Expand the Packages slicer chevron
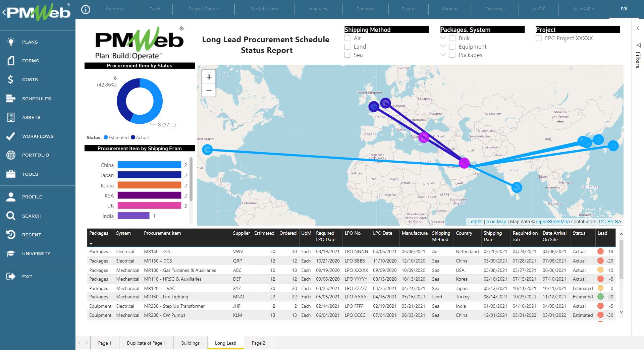This screenshot has height=350, width=644. point(443,54)
